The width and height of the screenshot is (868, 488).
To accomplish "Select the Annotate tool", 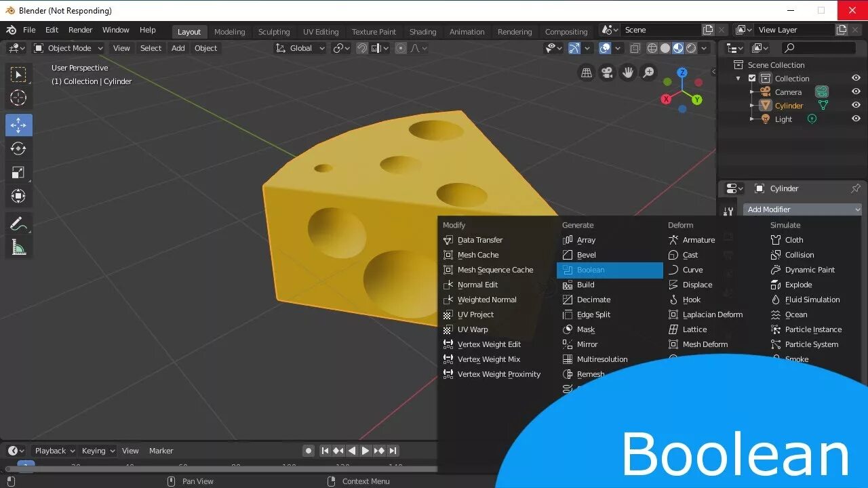I will 18,224.
